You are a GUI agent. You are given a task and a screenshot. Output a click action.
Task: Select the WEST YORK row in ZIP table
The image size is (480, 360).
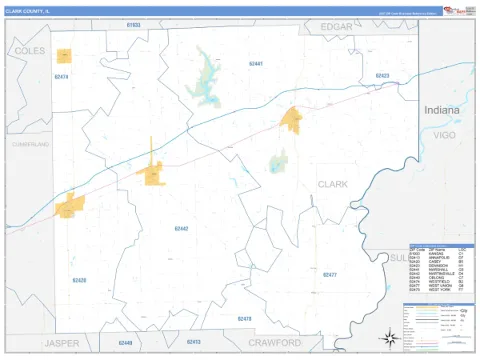pos(436,290)
